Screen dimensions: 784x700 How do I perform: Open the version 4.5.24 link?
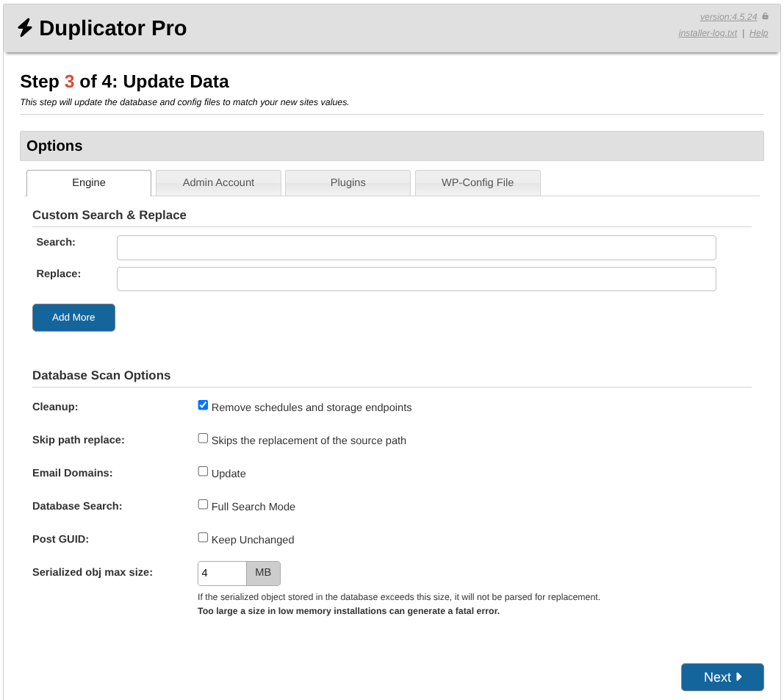click(x=728, y=17)
